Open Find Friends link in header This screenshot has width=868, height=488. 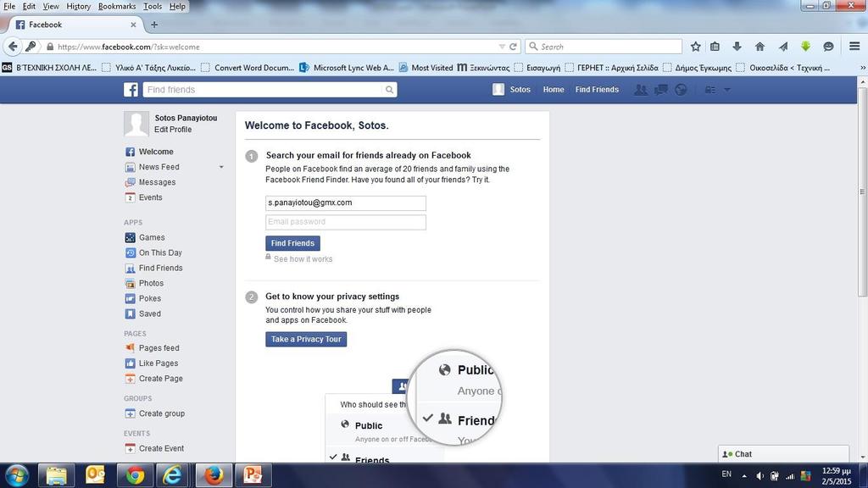coord(597,90)
